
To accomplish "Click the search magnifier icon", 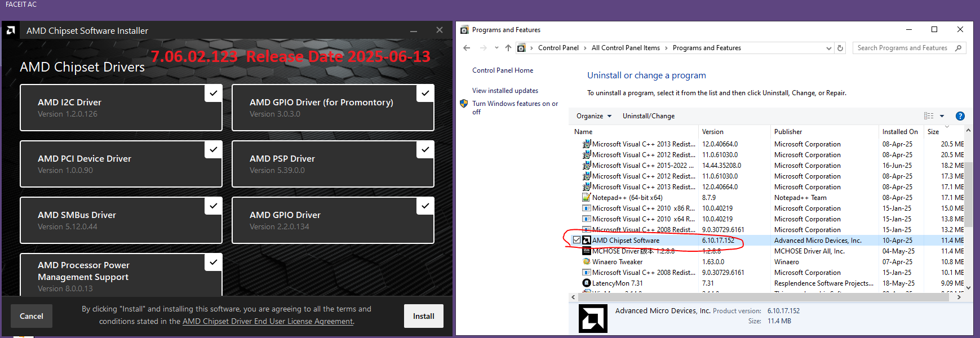I will [958, 48].
